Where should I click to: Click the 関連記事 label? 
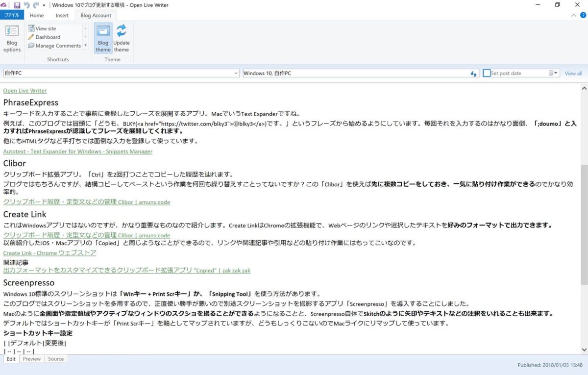16,263
